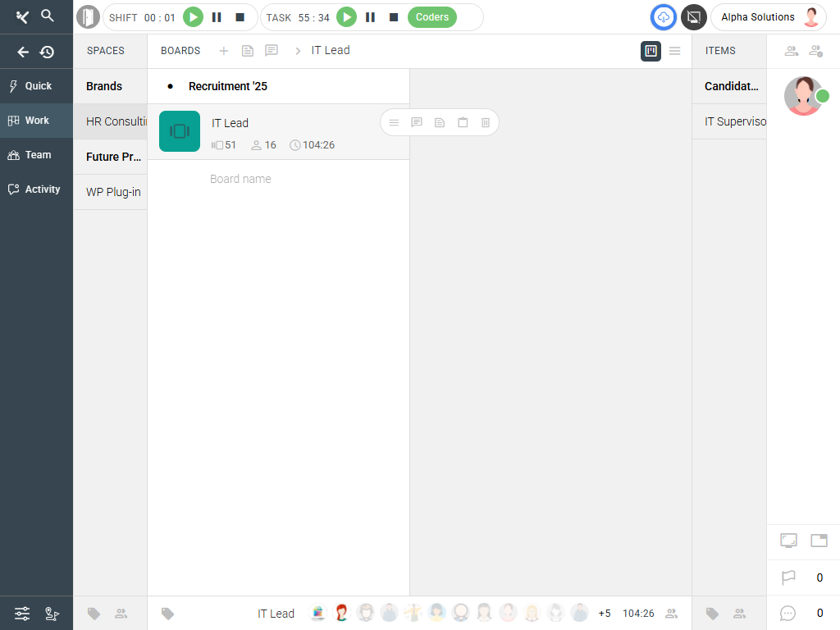Click the add board plus icon
The height and width of the screenshot is (630, 840).
coord(224,51)
